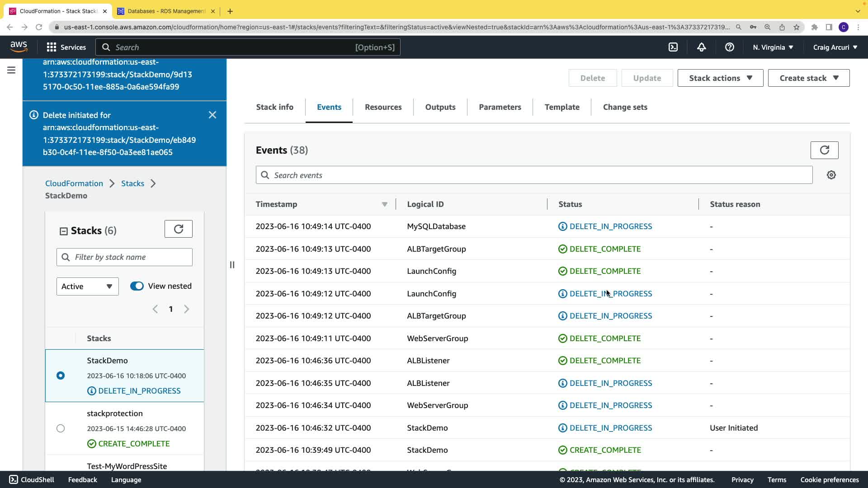Click the Stacks breadcrumb link

pyautogui.click(x=132, y=183)
